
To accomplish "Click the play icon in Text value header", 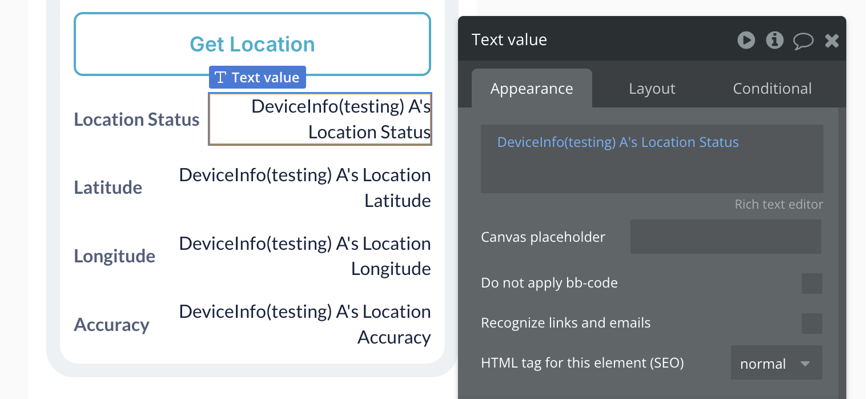I will tap(746, 40).
